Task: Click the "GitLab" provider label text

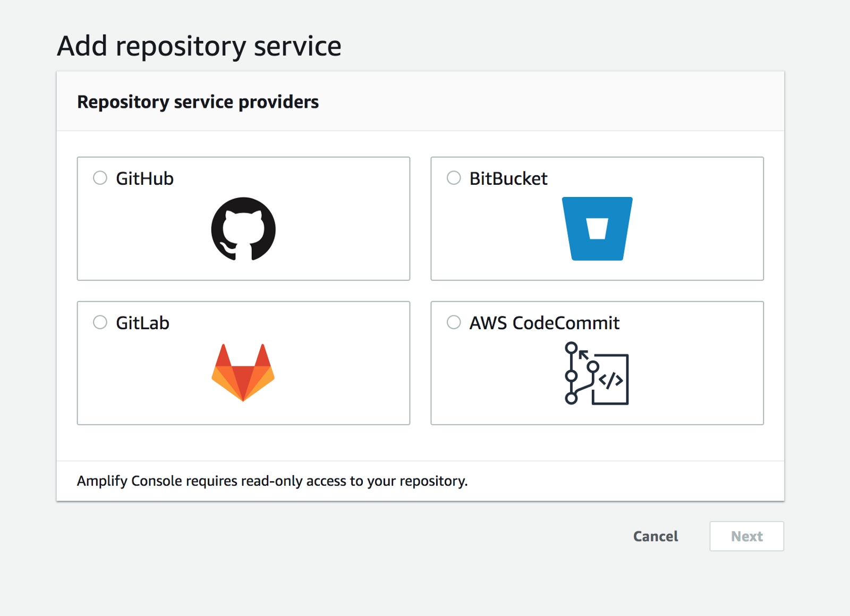Action: tap(142, 323)
